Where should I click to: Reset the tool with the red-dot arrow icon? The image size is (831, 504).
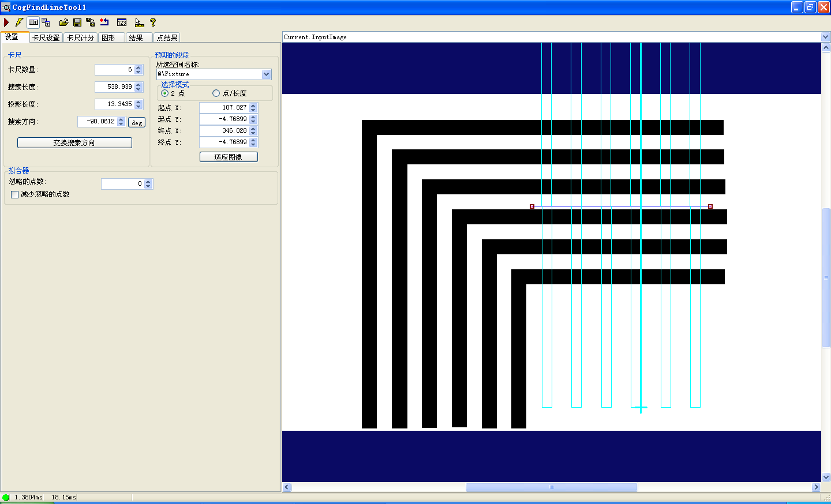pyautogui.click(x=104, y=22)
